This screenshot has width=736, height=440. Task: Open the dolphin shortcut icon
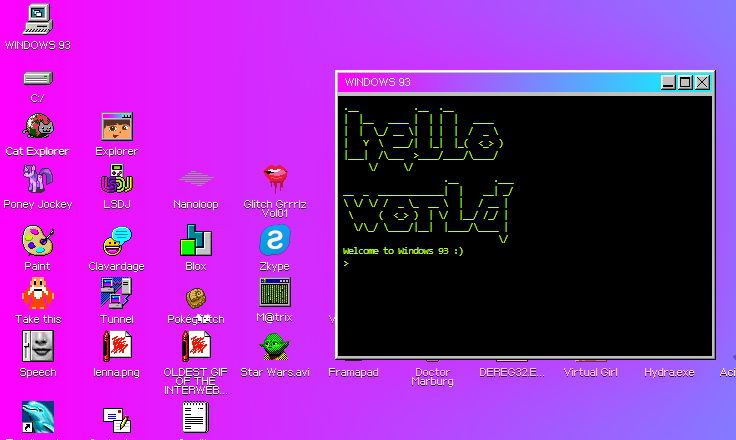tap(38, 417)
